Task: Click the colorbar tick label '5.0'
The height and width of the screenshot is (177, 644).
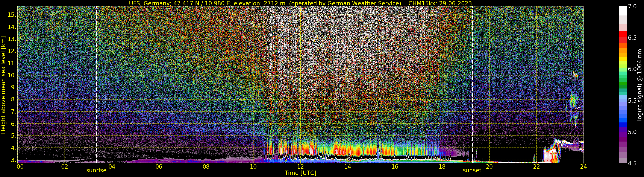Action: [632, 132]
